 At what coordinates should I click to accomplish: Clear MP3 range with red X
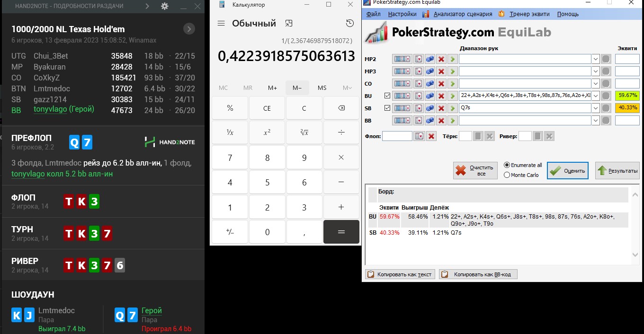coord(441,71)
